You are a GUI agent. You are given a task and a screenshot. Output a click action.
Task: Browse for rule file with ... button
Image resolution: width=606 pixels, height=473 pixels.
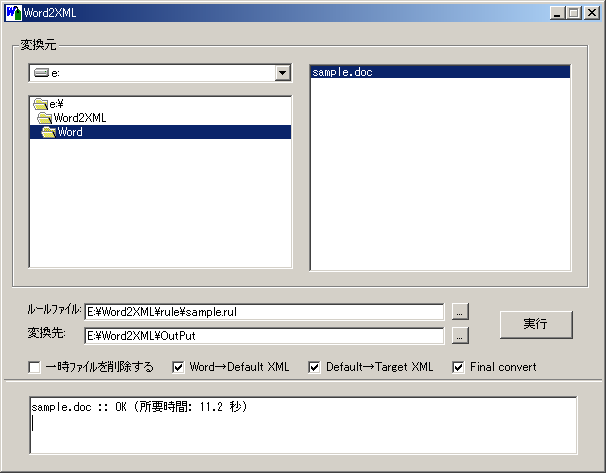(460, 312)
